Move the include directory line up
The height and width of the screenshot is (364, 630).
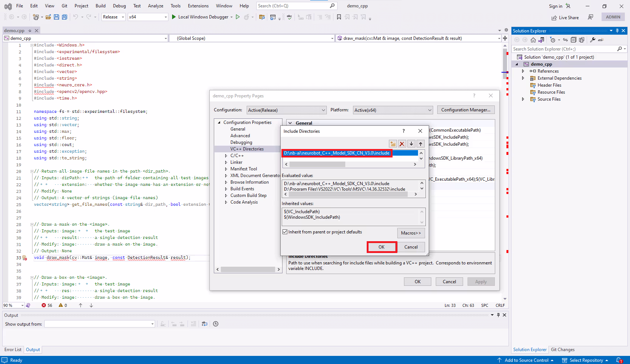(x=421, y=144)
